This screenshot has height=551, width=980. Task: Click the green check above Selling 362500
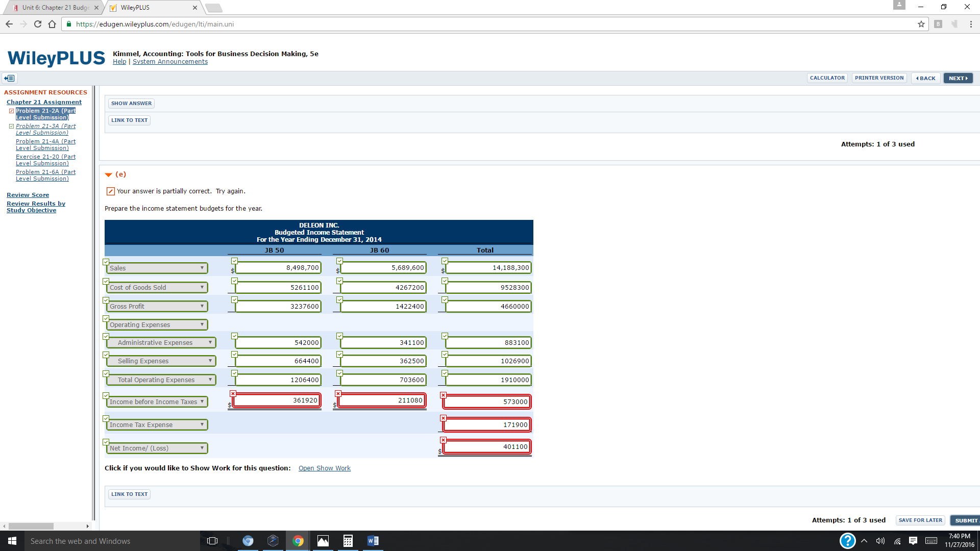click(x=339, y=354)
